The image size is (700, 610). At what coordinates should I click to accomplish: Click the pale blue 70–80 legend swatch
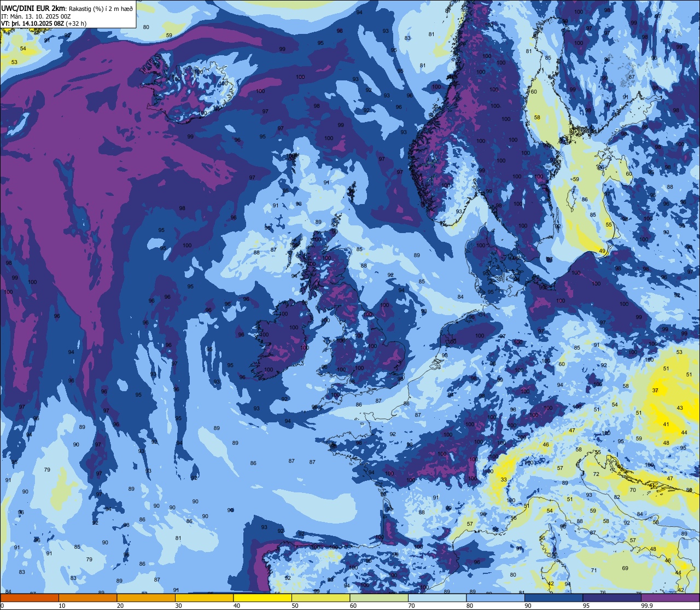437,597
